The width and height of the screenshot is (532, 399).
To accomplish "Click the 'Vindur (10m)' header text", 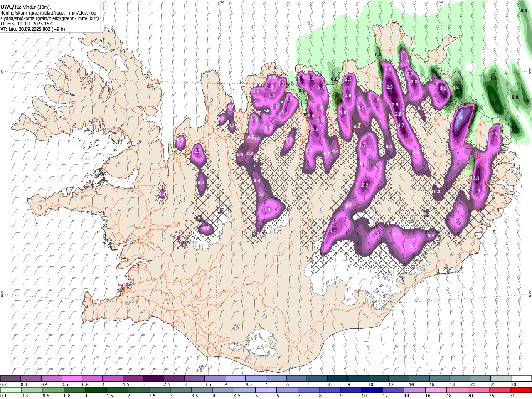I will [x=36, y=7].
